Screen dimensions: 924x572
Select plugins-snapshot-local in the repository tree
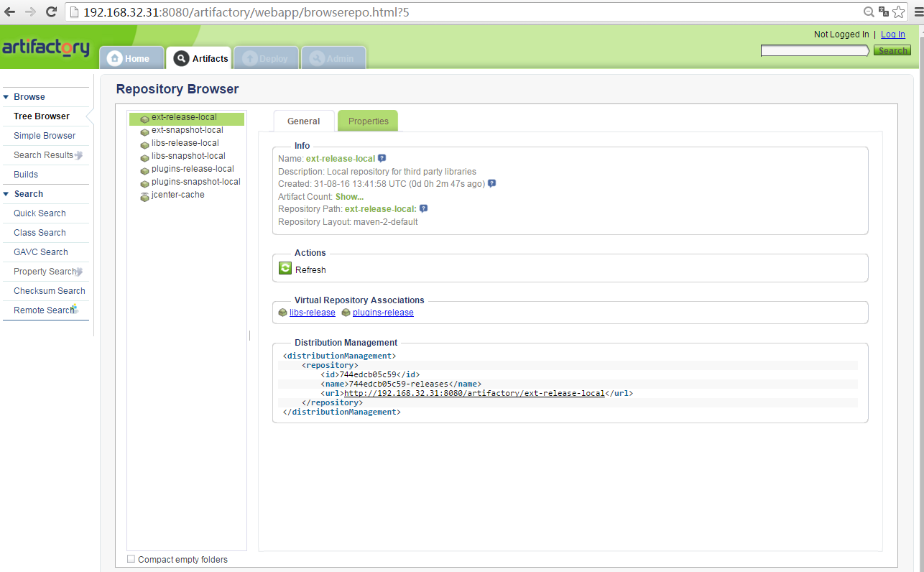196,182
